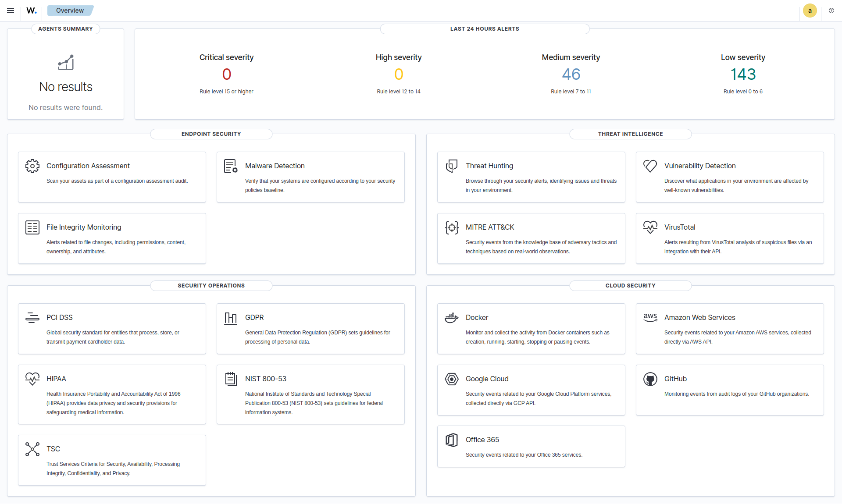The height and width of the screenshot is (504, 842).
Task: Click the medium severity count 46
Action: coord(571,75)
